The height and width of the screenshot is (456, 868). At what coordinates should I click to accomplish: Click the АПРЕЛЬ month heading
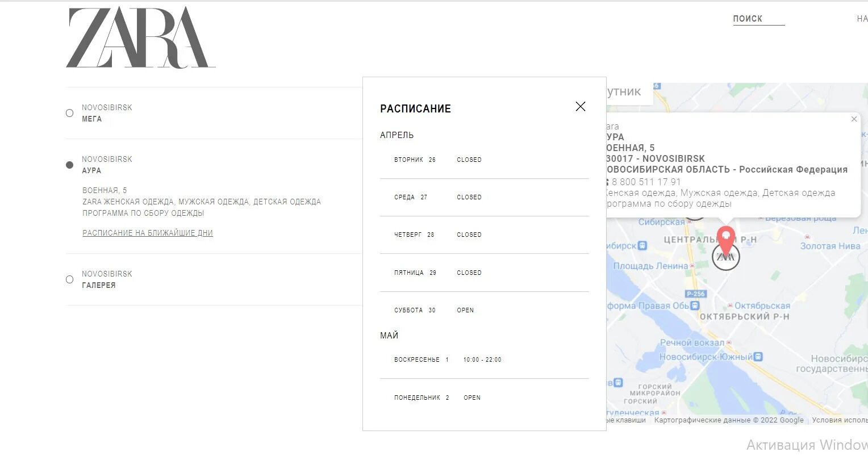[x=397, y=135]
